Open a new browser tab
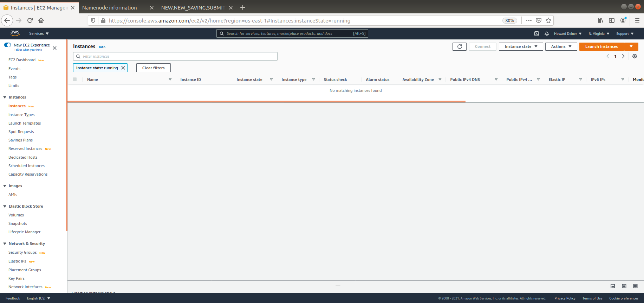This screenshot has width=644, height=303. [243, 7]
